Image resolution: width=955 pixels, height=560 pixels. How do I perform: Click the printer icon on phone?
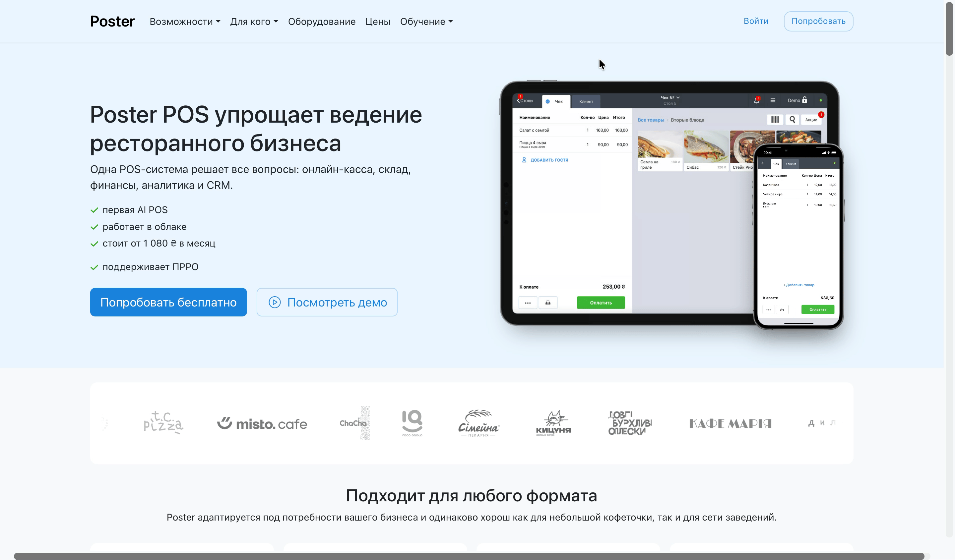tap(782, 309)
